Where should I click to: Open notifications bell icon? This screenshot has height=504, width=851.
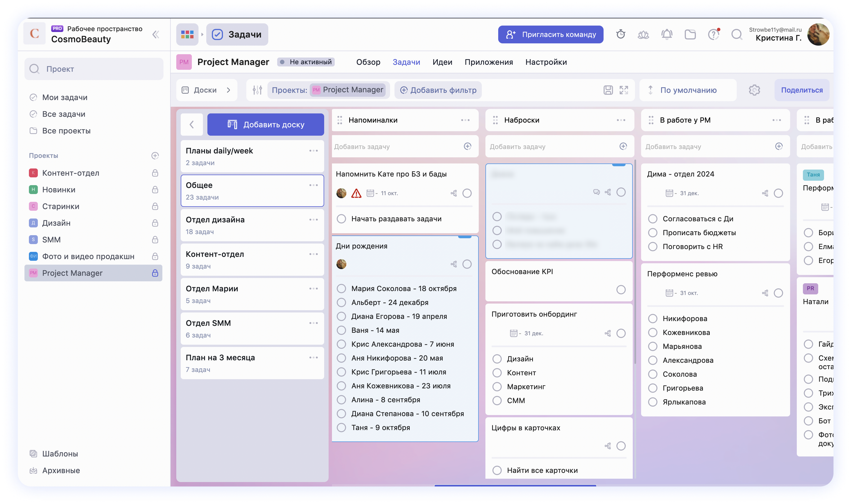tap(667, 34)
